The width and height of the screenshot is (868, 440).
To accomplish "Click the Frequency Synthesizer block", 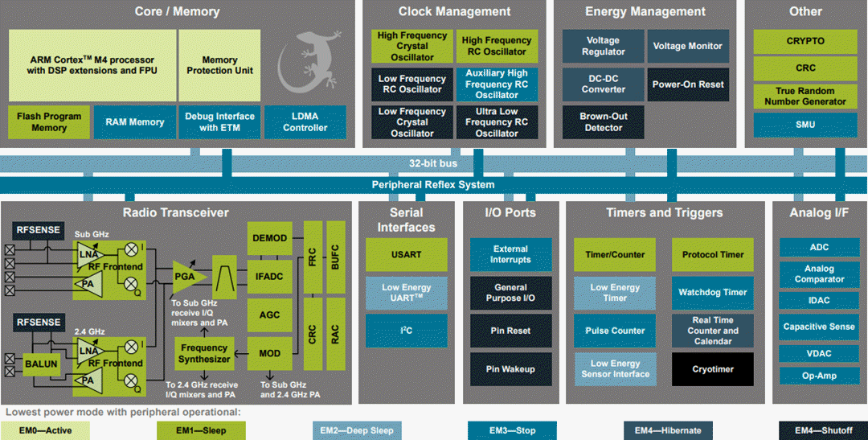I will point(203,353).
